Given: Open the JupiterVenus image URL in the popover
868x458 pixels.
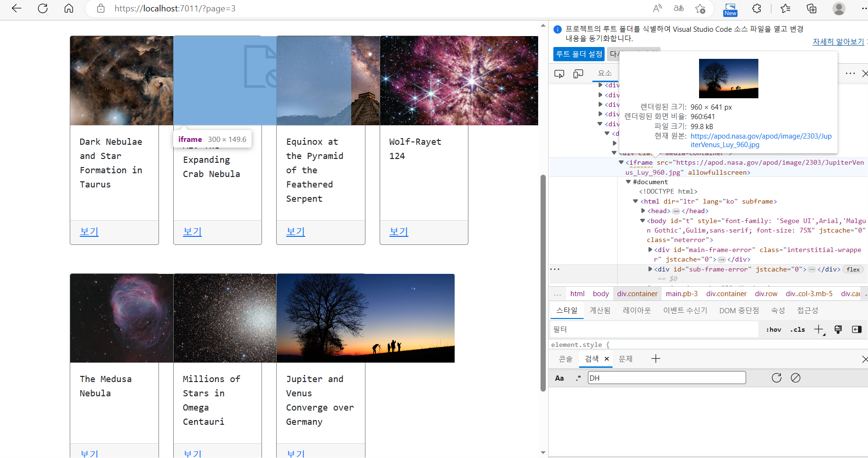Looking at the screenshot, I should tap(761, 140).
